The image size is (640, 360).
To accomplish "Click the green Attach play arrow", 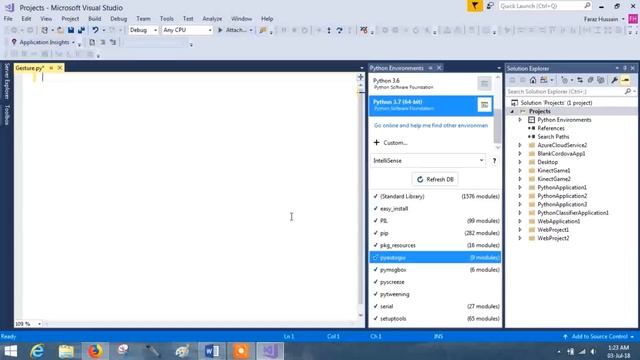I will tap(220, 30).
